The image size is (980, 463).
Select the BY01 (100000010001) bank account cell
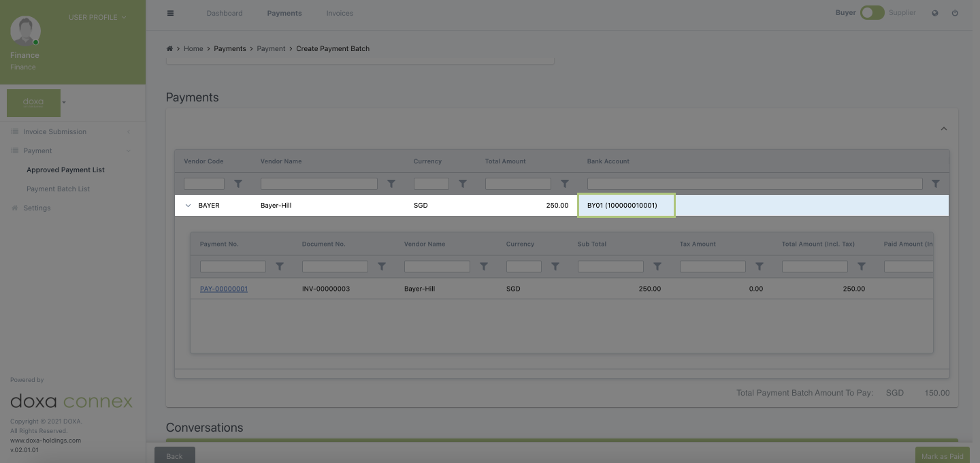(626, 206)
